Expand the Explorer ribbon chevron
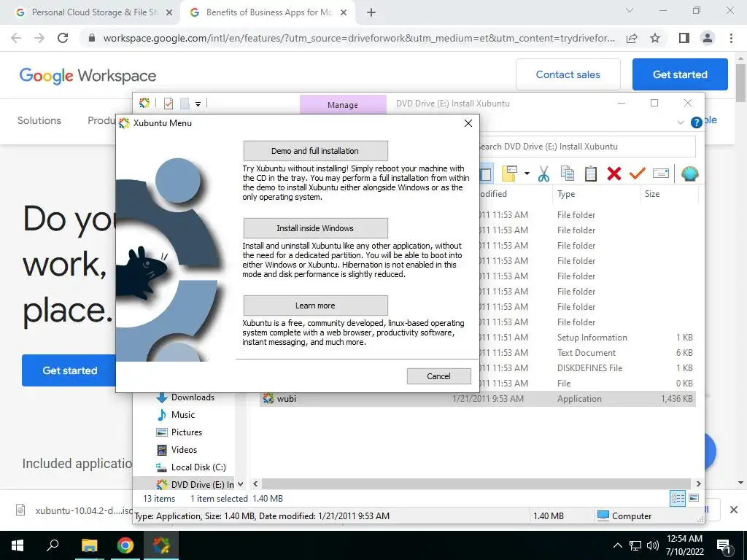Viewport: 747px width, 560px height. pos(681,122)
